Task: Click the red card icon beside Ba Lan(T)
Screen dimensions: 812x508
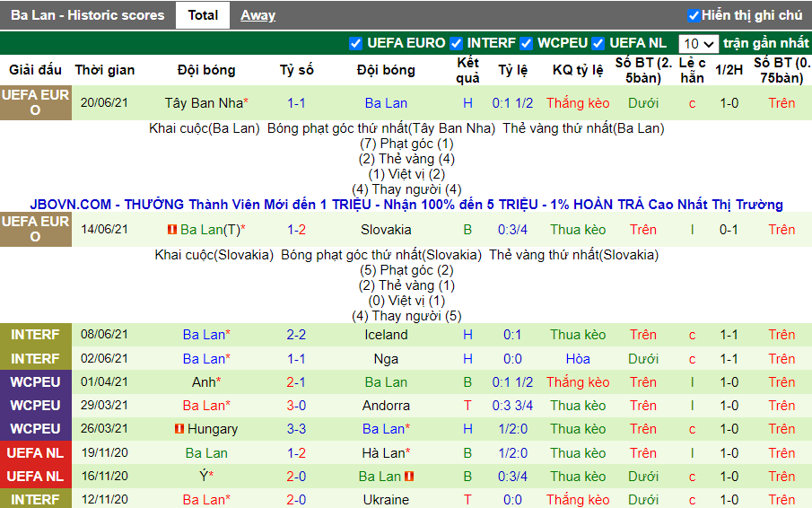Action: 172,229
